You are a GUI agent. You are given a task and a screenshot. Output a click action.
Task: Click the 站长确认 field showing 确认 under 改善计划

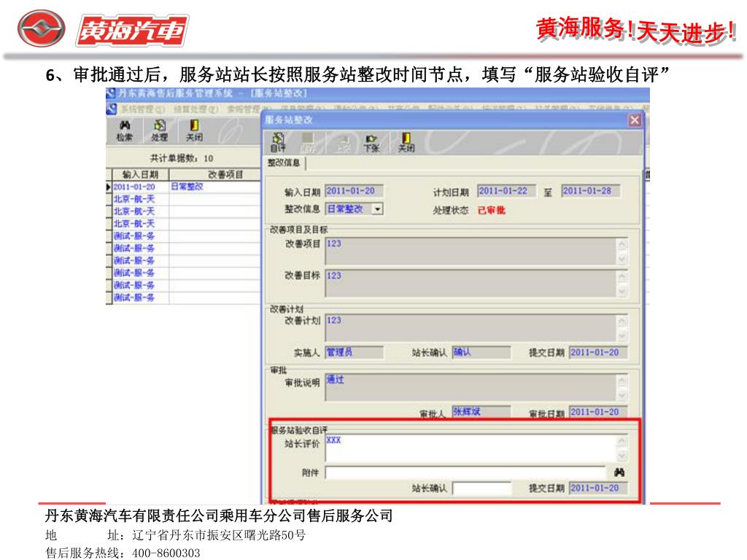[x=481, y=352]
